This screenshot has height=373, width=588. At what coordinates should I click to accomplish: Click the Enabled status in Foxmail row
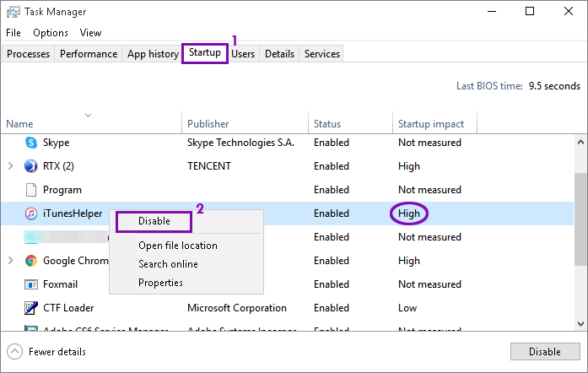pos(332,284)
